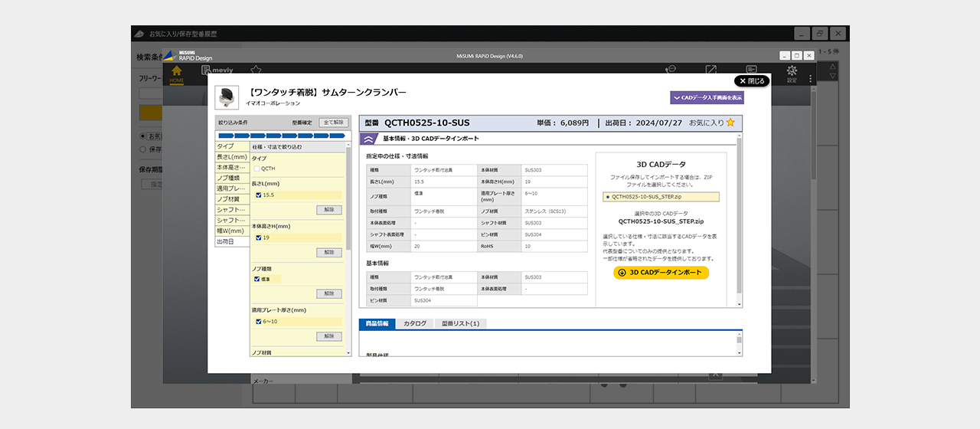This screenshot has height=429, width=980.
Task: Expand CADデータ入手画面を表示 dropdown button
Action: click(707, 98)
